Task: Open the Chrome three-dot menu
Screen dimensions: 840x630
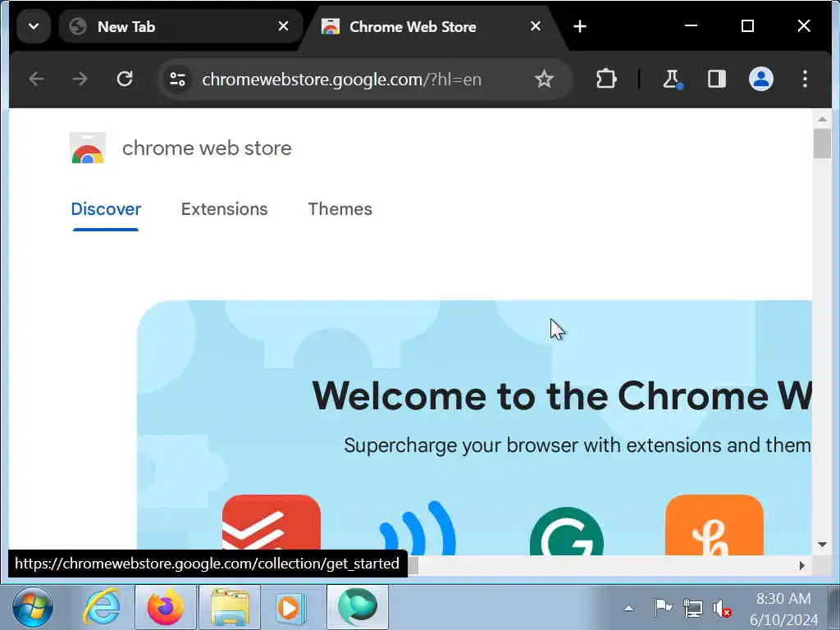Action: 805,80
